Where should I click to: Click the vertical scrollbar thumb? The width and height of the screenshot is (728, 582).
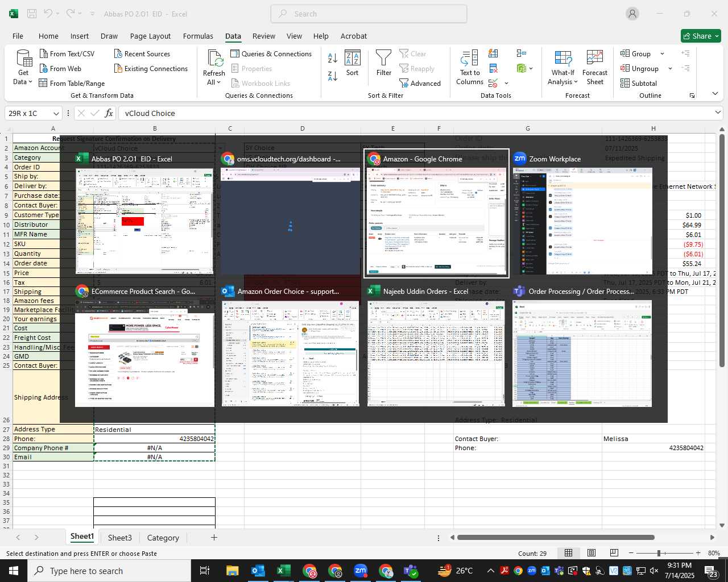pos(722,251)
